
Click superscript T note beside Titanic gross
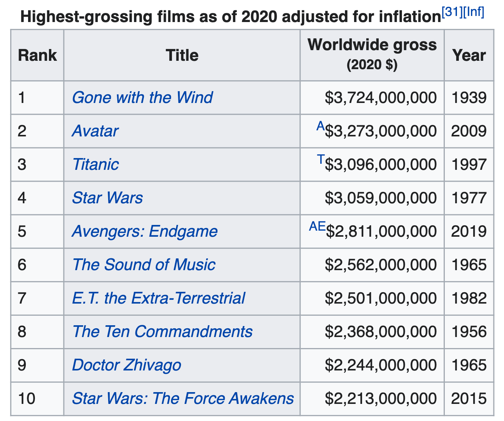click(x=321, y=159)
